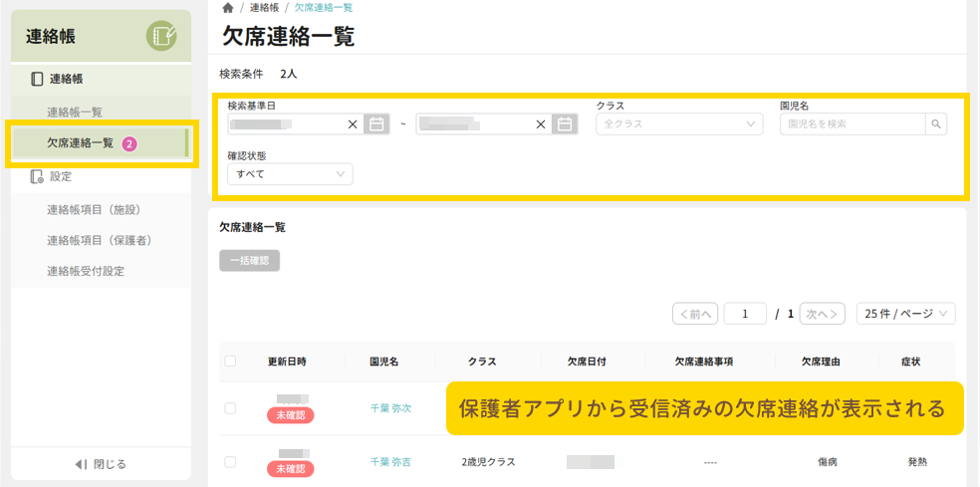Image resolution: width=980 pixels, height=487 pixels.
Task: Check the row checkbox for 千葉 弥吉
Action: point(230,462)
